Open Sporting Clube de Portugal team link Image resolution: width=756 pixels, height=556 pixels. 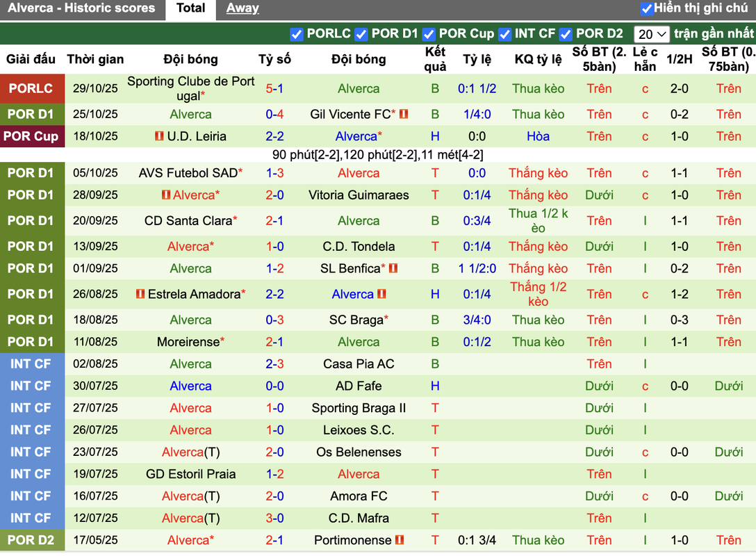(190, 89)
